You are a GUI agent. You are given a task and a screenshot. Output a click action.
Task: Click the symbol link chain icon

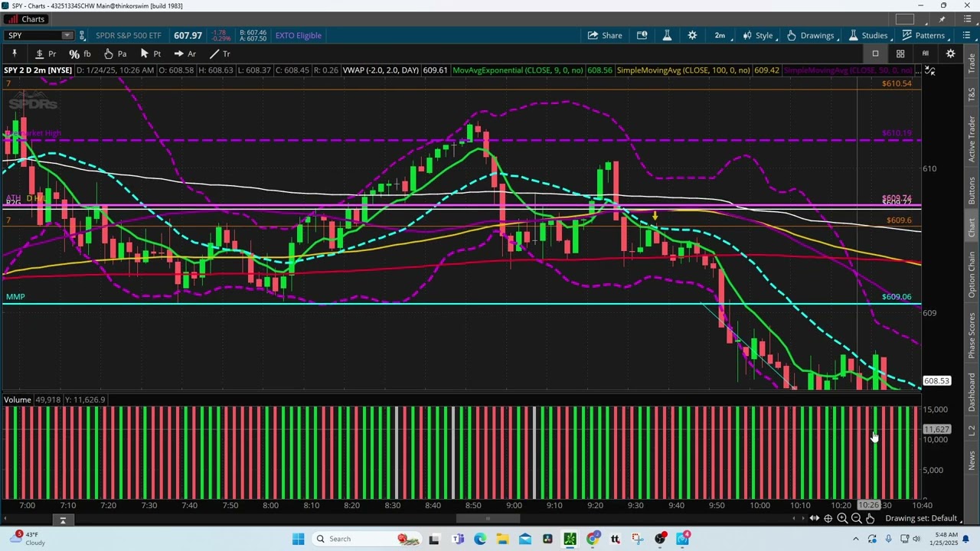point(82,35)
